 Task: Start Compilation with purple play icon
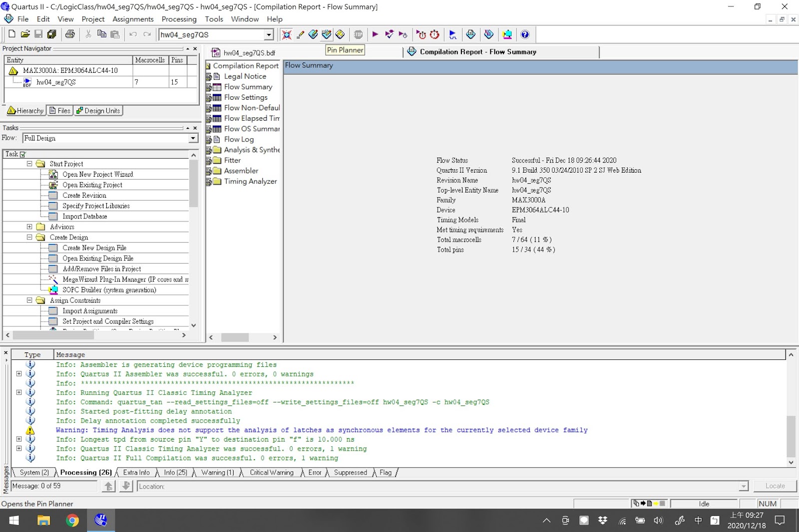click(x=375, y=34)
